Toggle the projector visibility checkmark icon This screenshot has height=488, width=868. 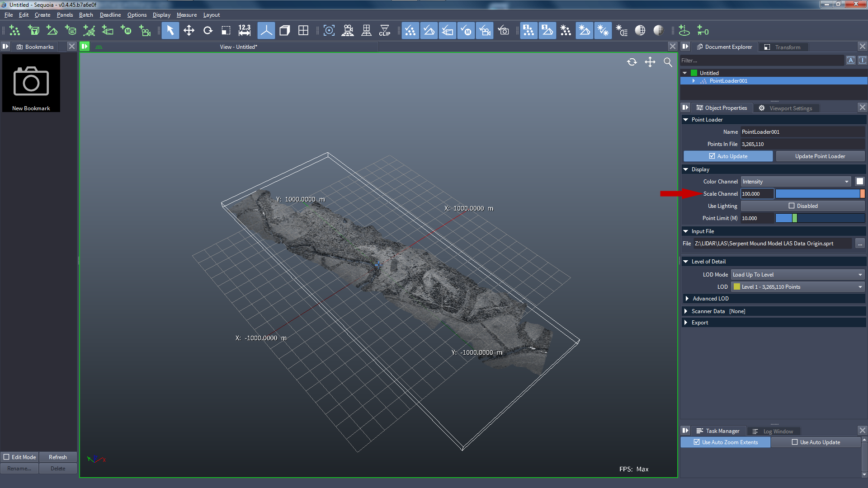point(448,31)
